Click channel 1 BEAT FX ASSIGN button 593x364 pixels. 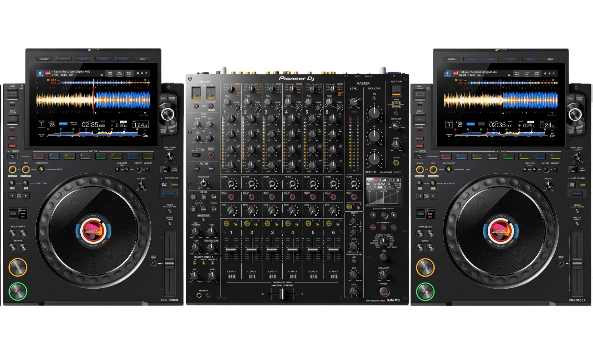tap(231, 197)
